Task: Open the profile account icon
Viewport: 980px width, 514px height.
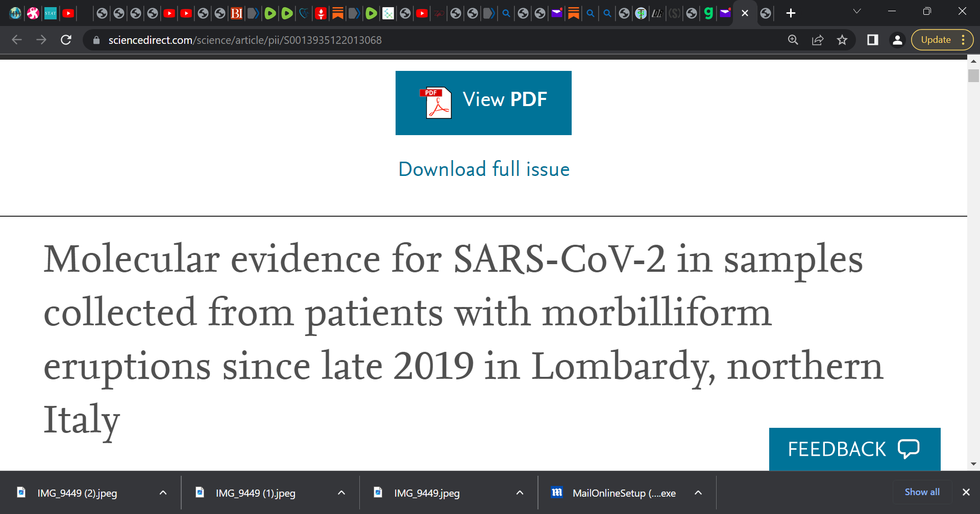Action: click(897, 40)
